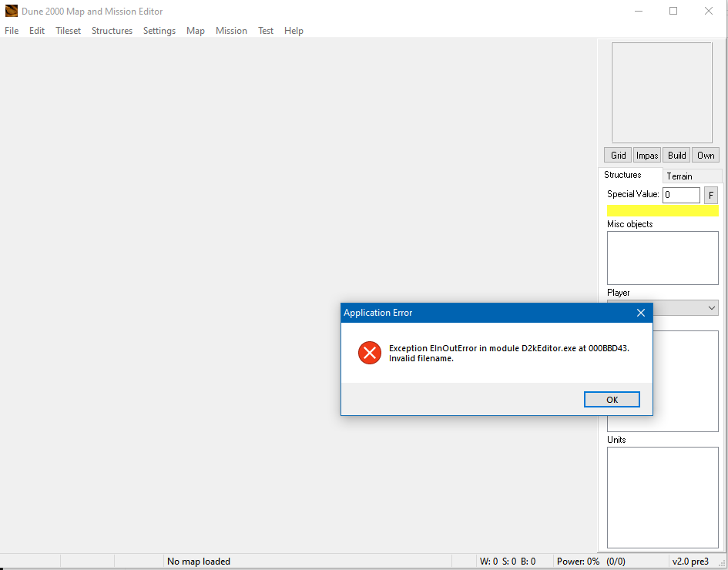728x570 pixels.
Task: Open the Structures menu in menu bar
Action: 112,31
